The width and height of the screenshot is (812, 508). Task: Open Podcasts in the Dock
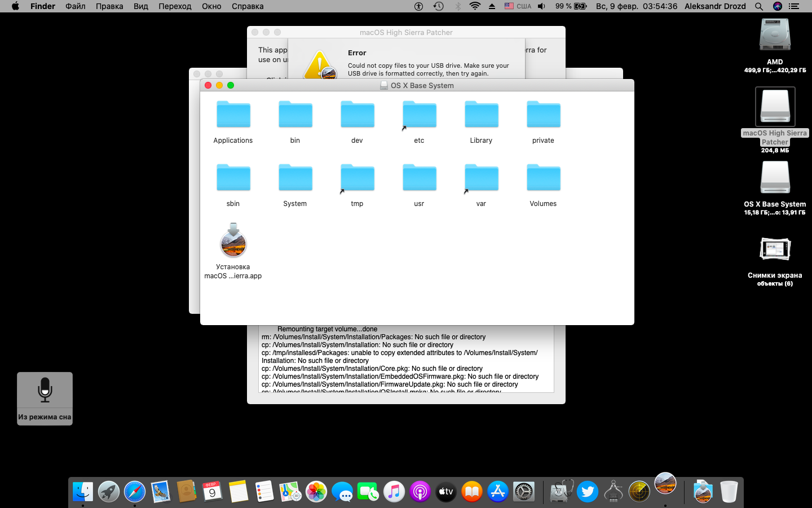click(420, 492)
